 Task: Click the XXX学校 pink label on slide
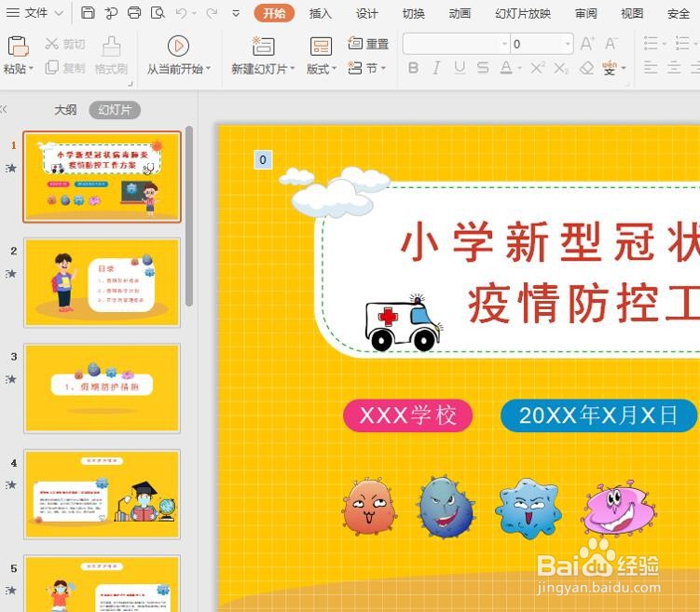(407, 415)
